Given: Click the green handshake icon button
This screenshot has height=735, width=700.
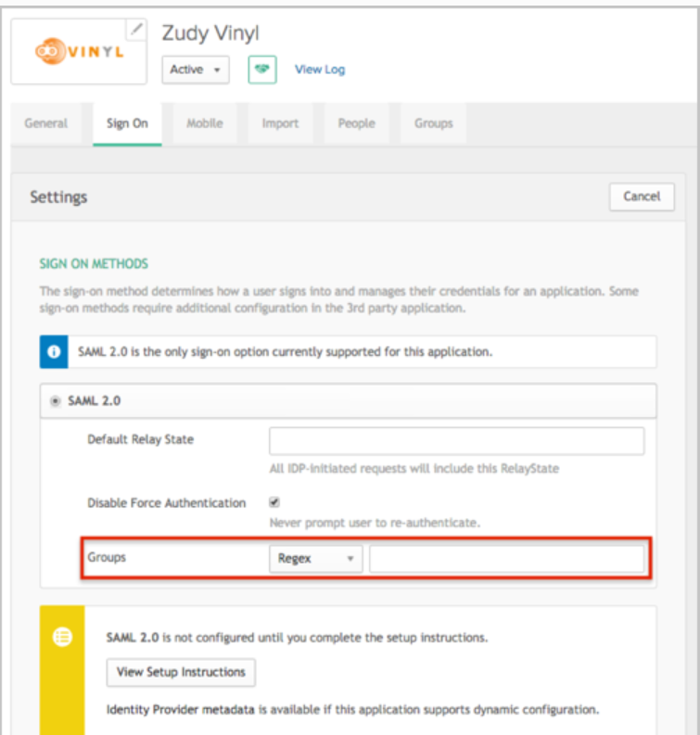Looking at the screenshot, I should pyautogui.click(x=262, y=70).
